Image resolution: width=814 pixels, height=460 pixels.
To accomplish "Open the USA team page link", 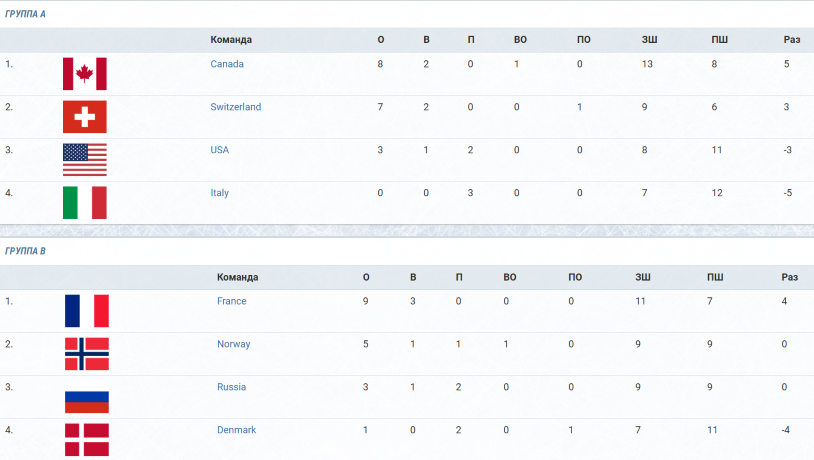I will coord(220,150).
